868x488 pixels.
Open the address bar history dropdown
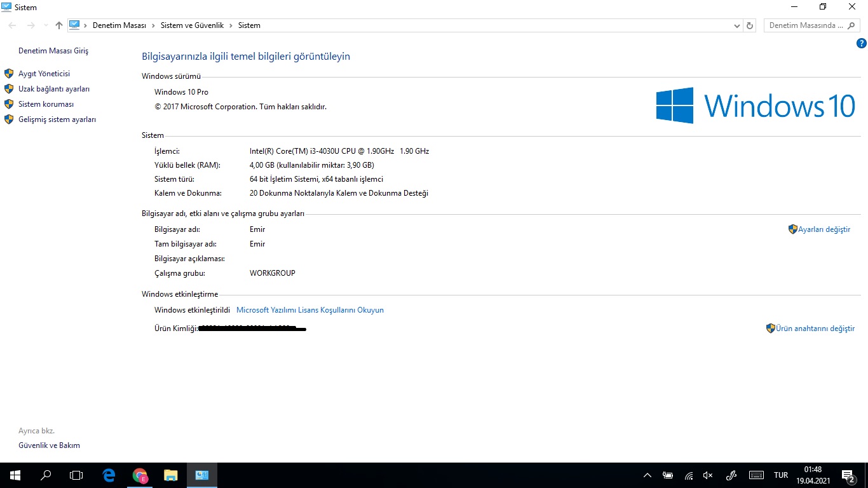tap(737, 25)
